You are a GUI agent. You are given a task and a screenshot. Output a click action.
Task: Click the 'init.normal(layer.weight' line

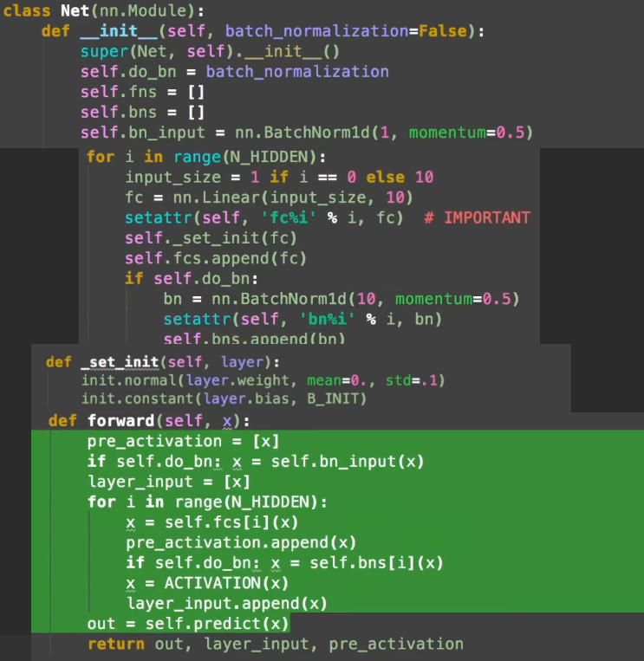263,380
